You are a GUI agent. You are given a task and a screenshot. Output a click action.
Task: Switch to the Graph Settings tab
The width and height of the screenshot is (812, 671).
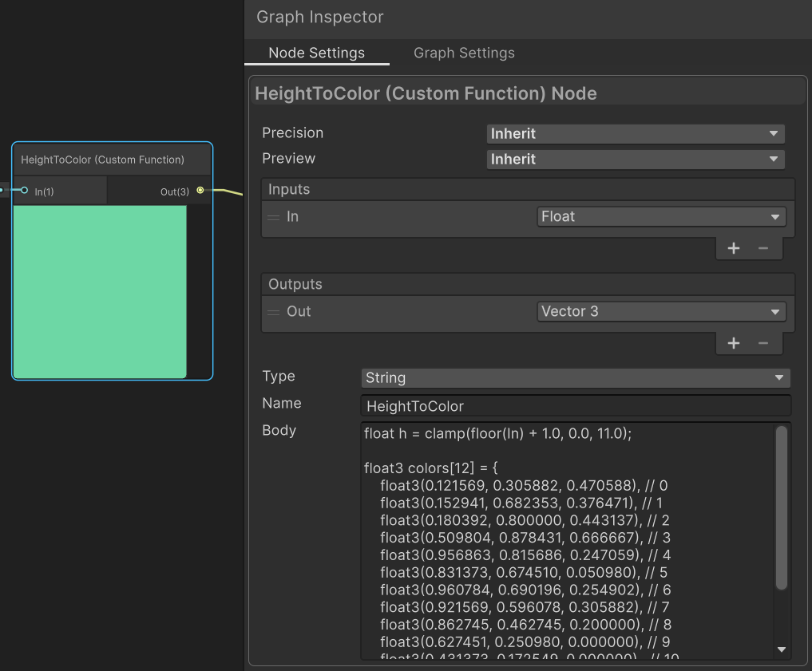pos(464,53)
